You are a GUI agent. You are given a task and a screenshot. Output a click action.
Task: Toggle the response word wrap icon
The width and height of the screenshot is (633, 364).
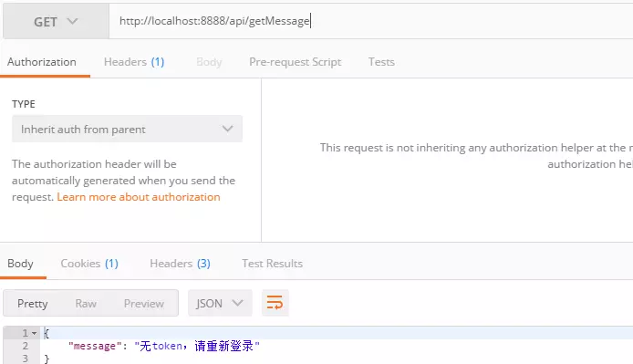tap(275, 303)
